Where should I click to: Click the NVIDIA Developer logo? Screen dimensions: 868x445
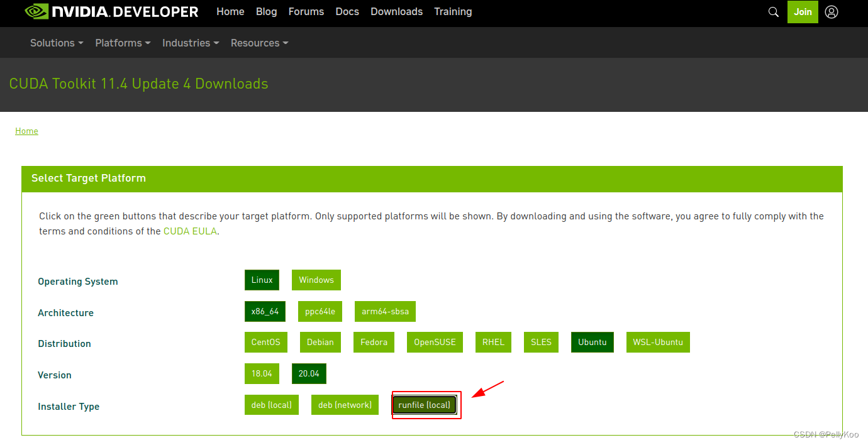111,11
